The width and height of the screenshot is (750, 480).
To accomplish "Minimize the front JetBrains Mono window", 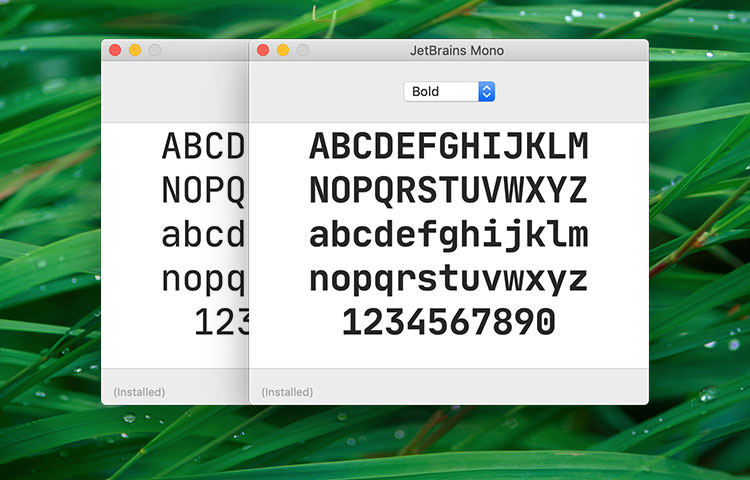I will click(283, 50).
